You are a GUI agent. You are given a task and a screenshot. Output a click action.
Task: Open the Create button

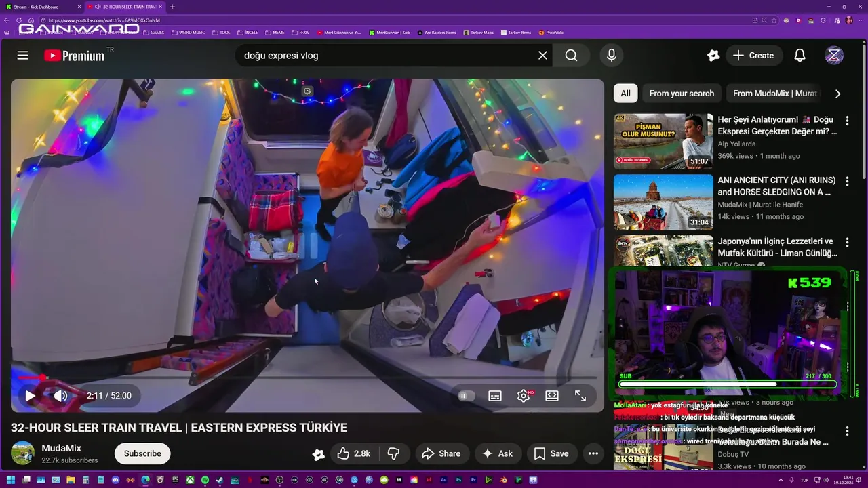[753, 56]
